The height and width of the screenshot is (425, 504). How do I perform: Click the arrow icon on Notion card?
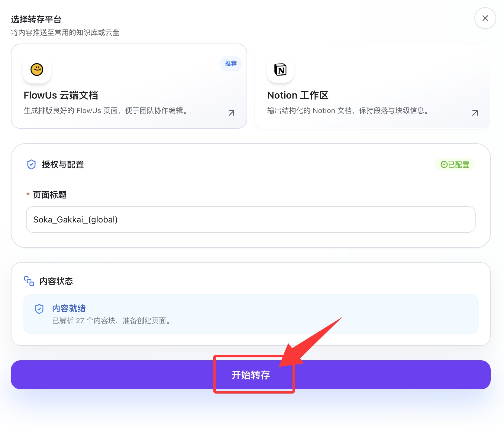[x=475, y=113]
